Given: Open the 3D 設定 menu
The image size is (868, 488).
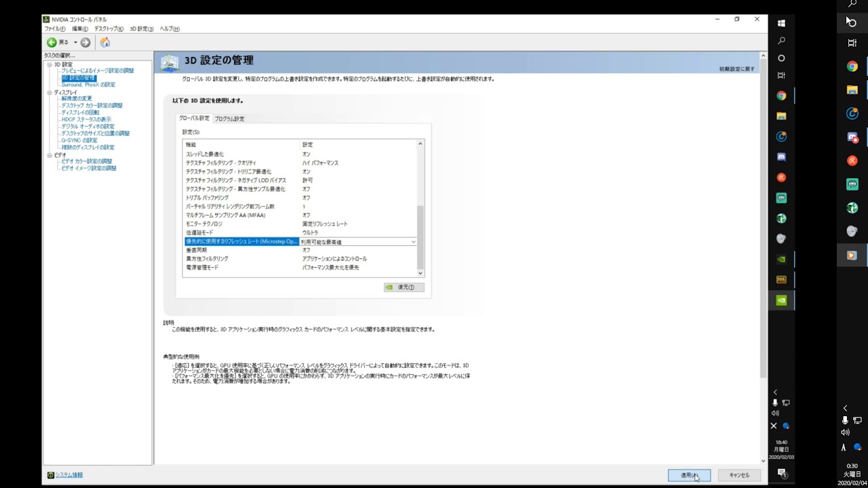Looking at the screenshot, I should click(142, 29).
